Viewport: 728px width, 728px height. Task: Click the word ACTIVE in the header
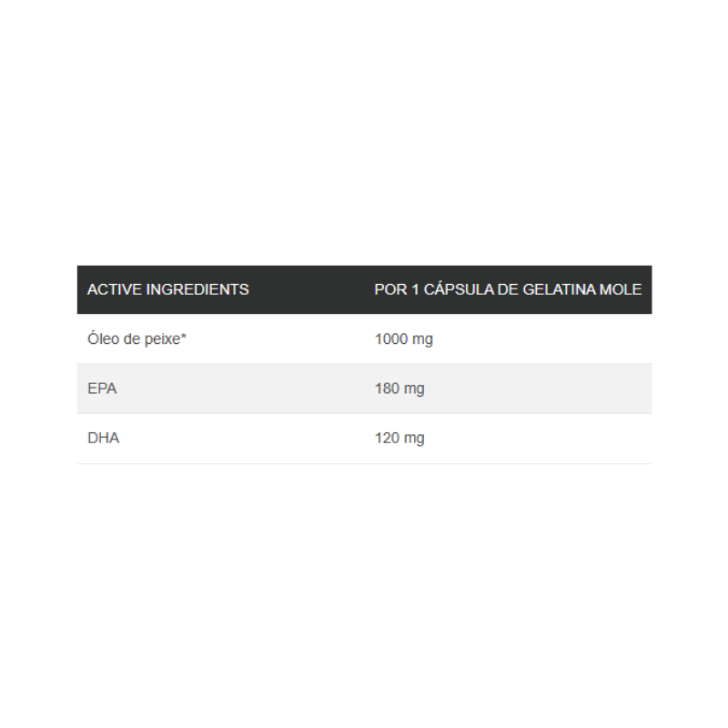115,289
